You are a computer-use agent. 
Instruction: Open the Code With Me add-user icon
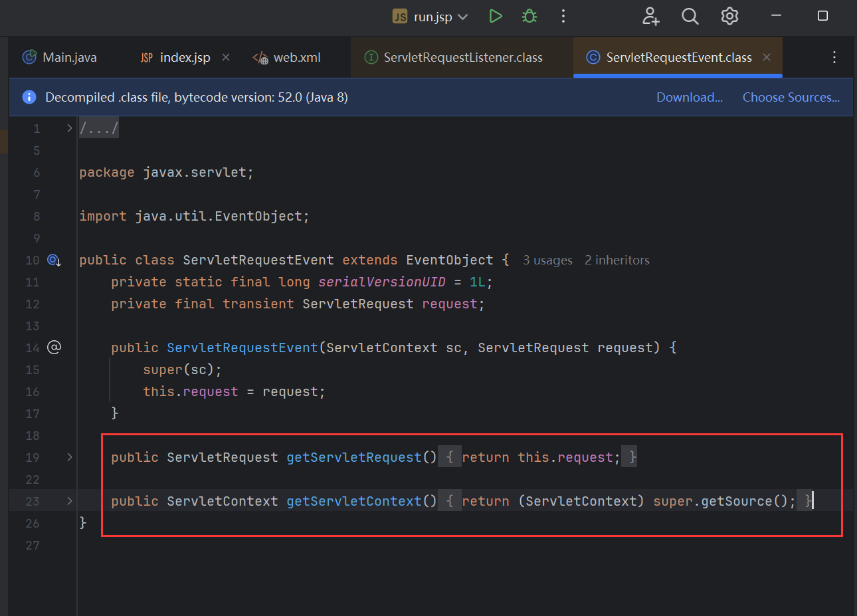651,16
